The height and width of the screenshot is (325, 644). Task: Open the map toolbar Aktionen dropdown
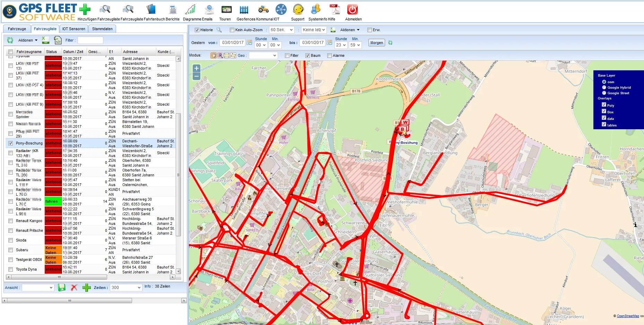(x=350, y=30)
